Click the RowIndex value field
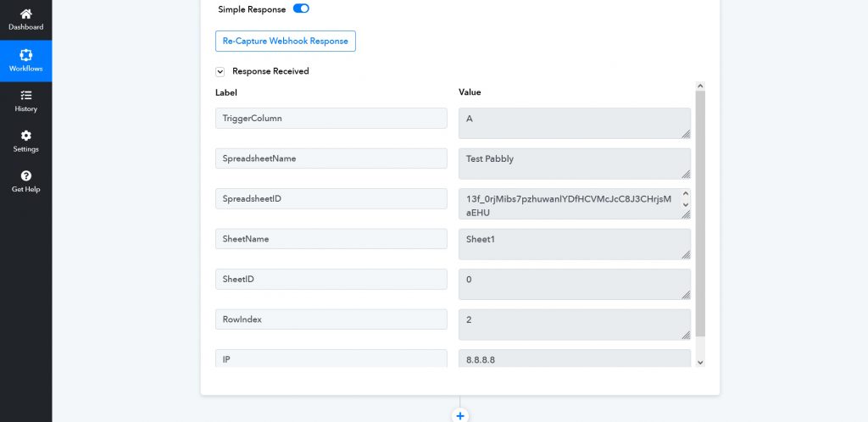Screen dimensions: 868x422 click(x=573, y=324)
